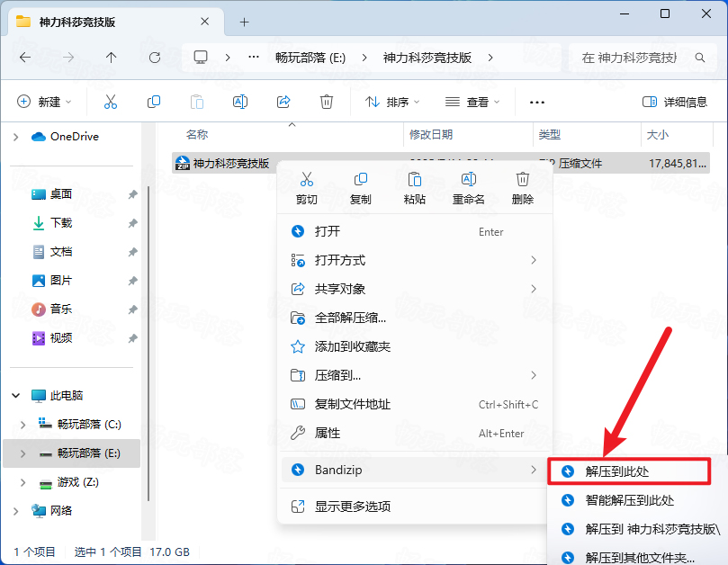Select 复制文件地址 in context menu
This screenshot has width=728, height=565.
point(415,404)
